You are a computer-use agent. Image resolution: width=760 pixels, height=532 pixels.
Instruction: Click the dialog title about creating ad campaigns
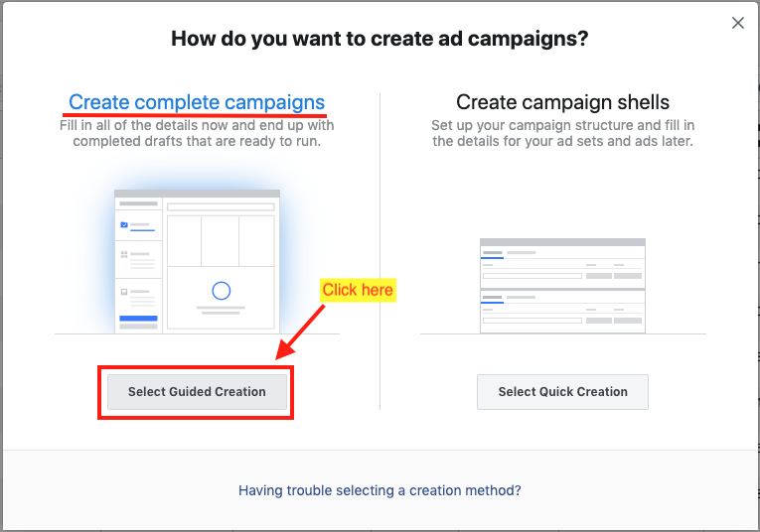[x=380, y=40]
